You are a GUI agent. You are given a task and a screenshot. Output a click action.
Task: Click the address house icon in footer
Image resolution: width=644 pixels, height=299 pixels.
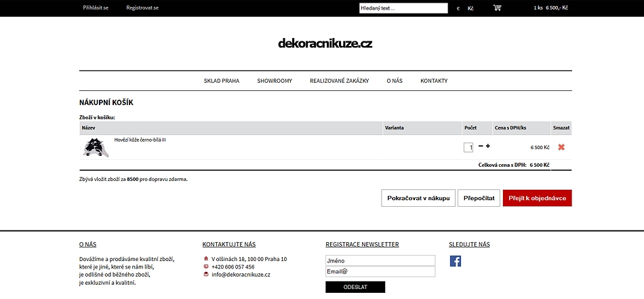click(206, 259)
